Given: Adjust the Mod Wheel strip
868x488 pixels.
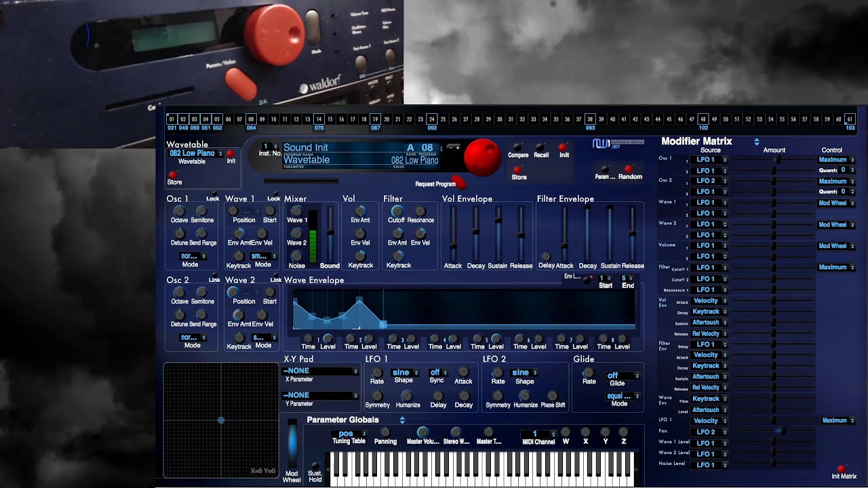Looking at the screenshot, I should [x=292, y=443].
